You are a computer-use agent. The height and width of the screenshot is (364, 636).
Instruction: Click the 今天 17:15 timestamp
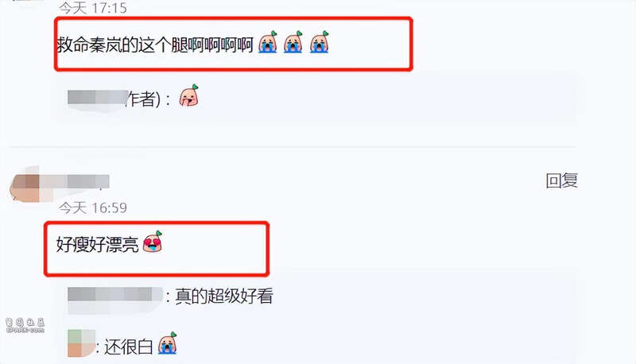(92, 8)
